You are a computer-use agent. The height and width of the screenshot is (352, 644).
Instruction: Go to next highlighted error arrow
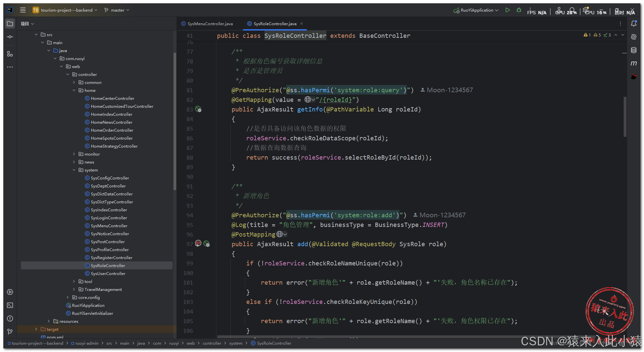[x=623, y=35]
